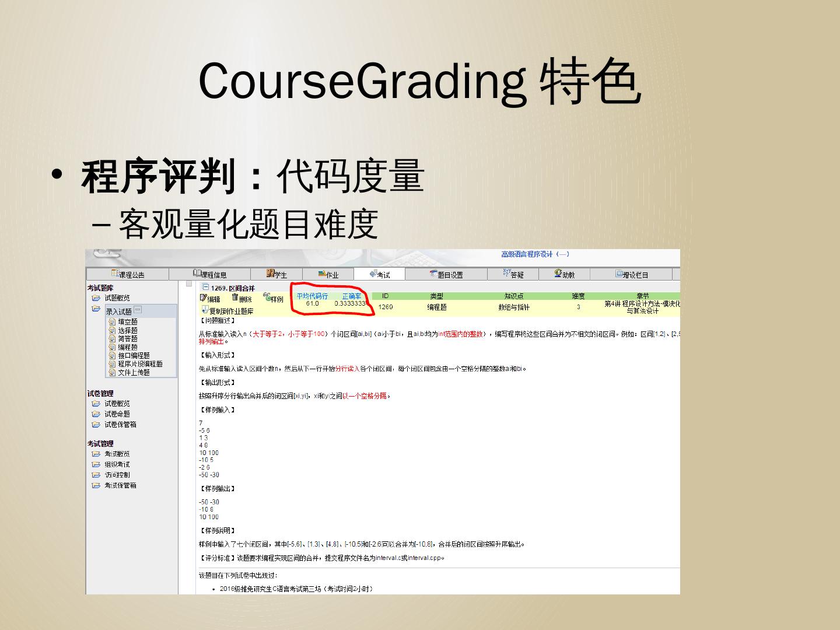The width and height of the screenshot is (840, 630).
Task: Click the 2016级推免研究生C语言考试第三场 exam entry
Action: 296,589
